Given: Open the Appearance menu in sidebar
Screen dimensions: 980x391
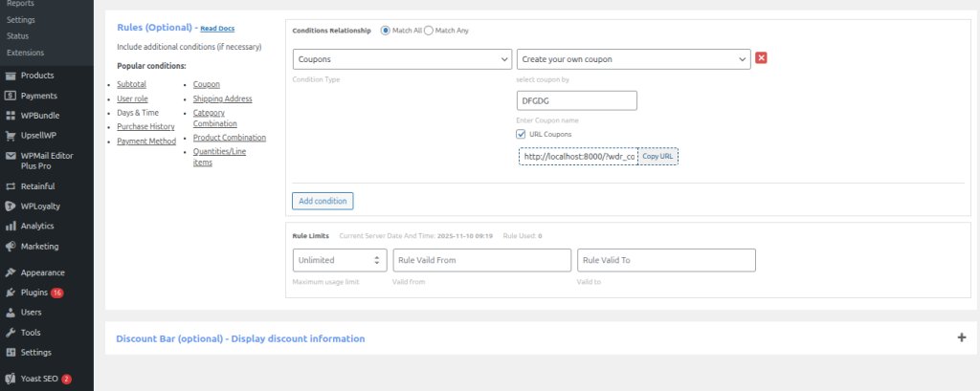Looking at the screenshot, I should click(43, 272).
